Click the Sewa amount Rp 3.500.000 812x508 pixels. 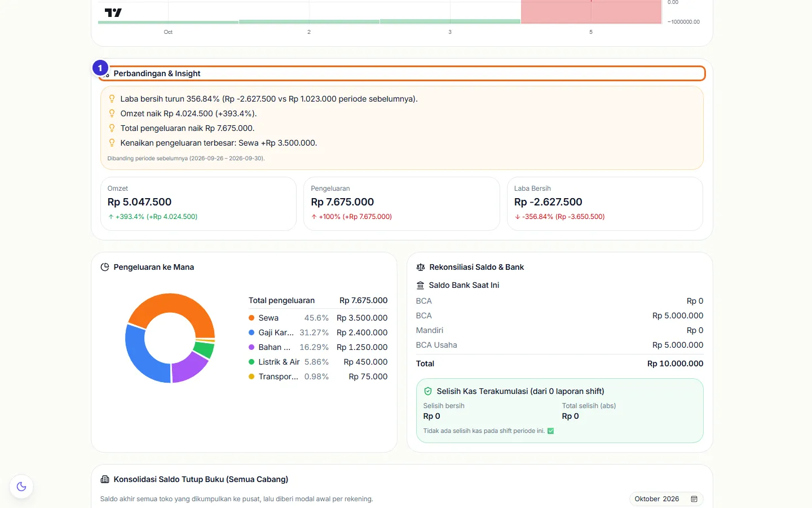point(362,318)
